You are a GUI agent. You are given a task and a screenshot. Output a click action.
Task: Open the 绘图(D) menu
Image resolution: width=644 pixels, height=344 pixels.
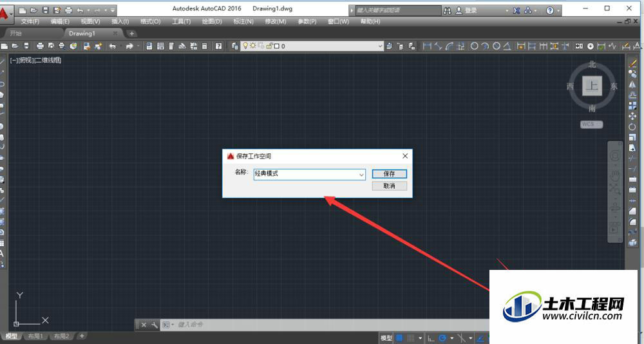212,21
